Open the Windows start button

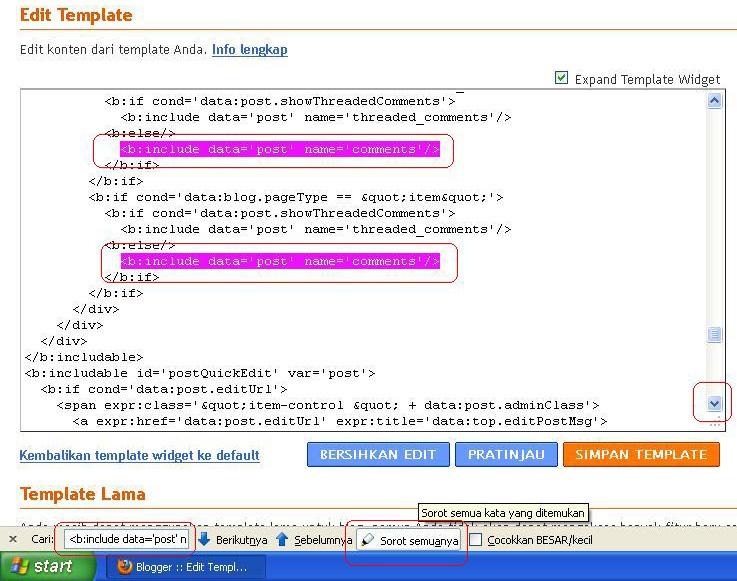(x=47, y=566)
